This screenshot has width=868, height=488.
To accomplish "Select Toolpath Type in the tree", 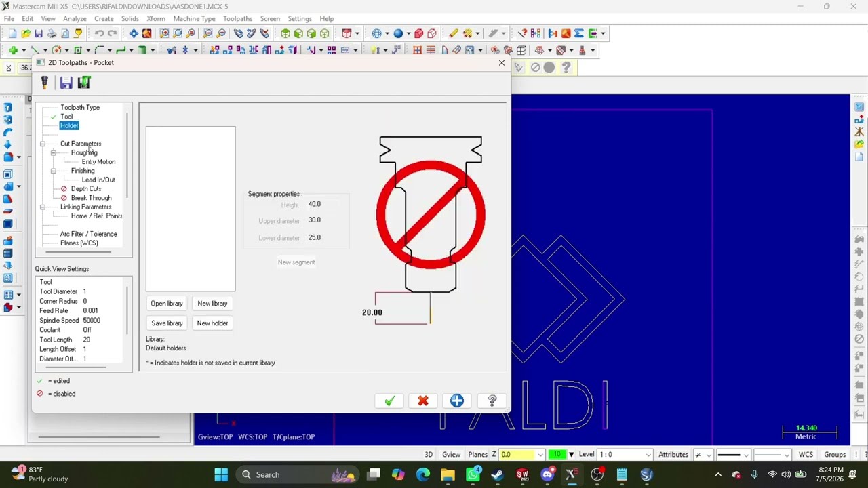I will 80,108.
